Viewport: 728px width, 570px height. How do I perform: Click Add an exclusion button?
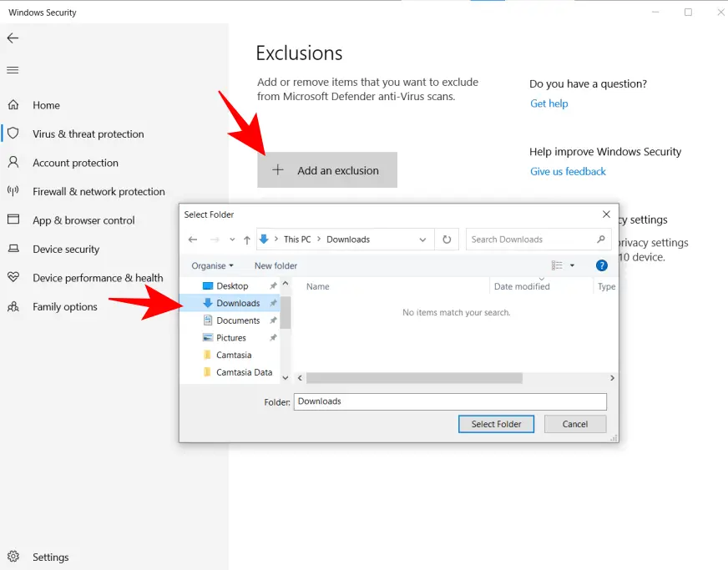point(327,170)
